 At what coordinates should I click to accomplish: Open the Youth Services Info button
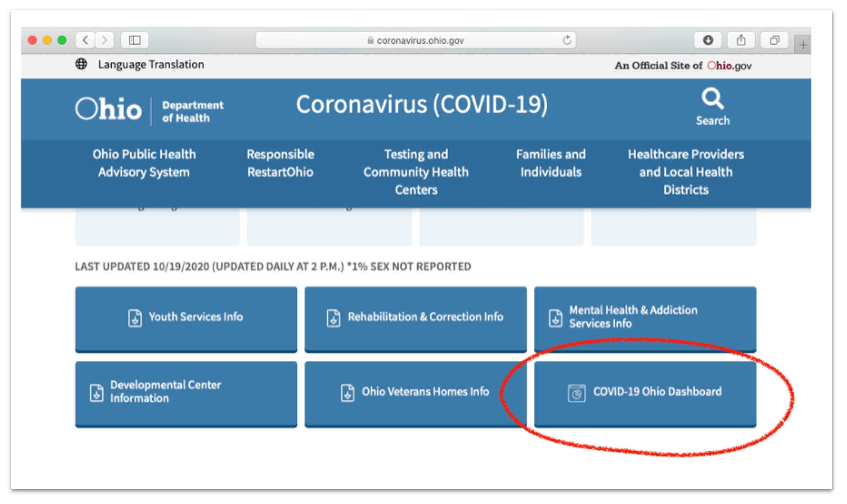[186, 319]
